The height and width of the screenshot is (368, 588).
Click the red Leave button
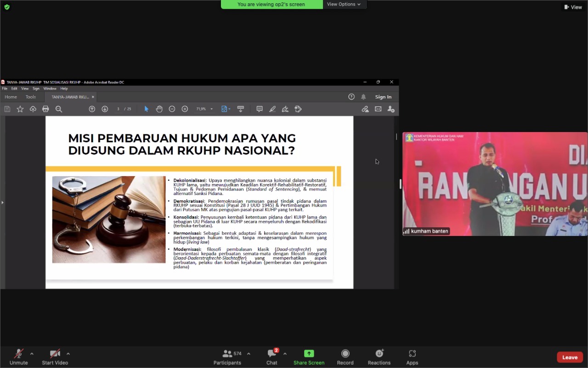[x=570, y=357]
